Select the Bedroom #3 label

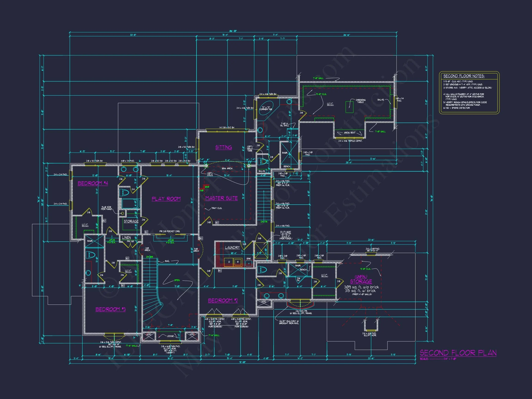[x=111, y=309]
